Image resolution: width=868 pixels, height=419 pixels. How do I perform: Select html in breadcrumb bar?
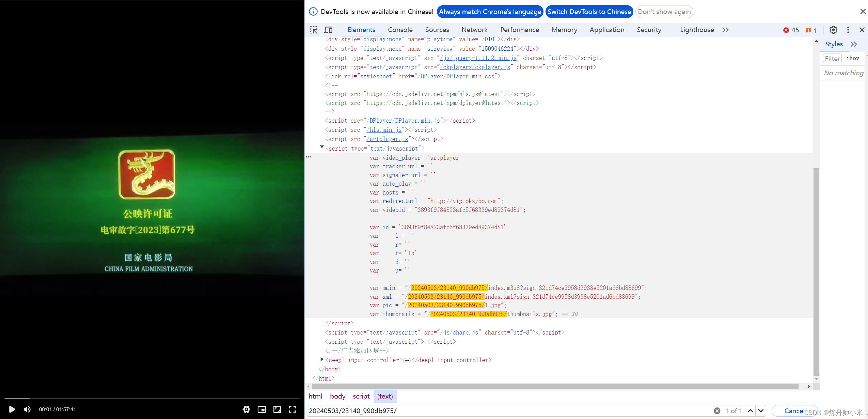(315, 396)
